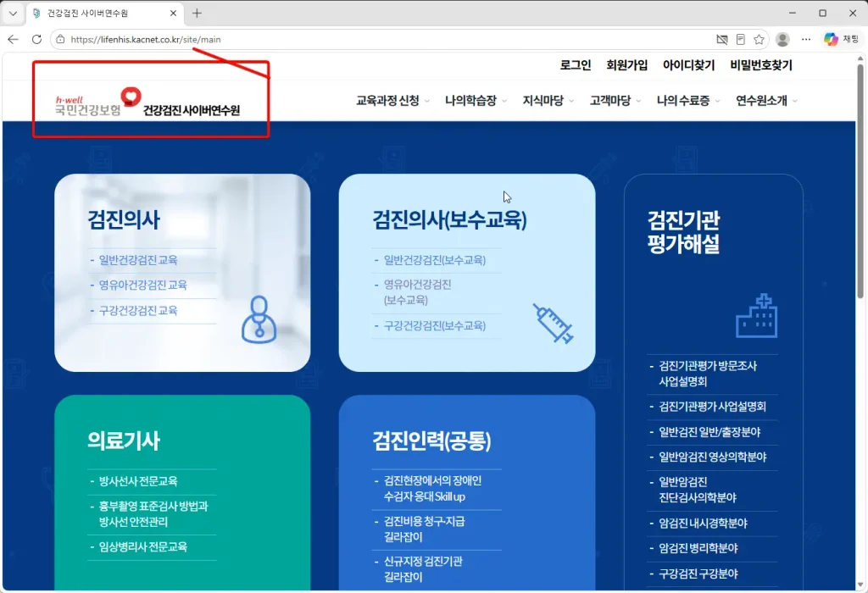Screen dimensions: 868x593
Task: Open the 교육과정 신청 menu
Action: pyautogui.click(x=387, y=101)
